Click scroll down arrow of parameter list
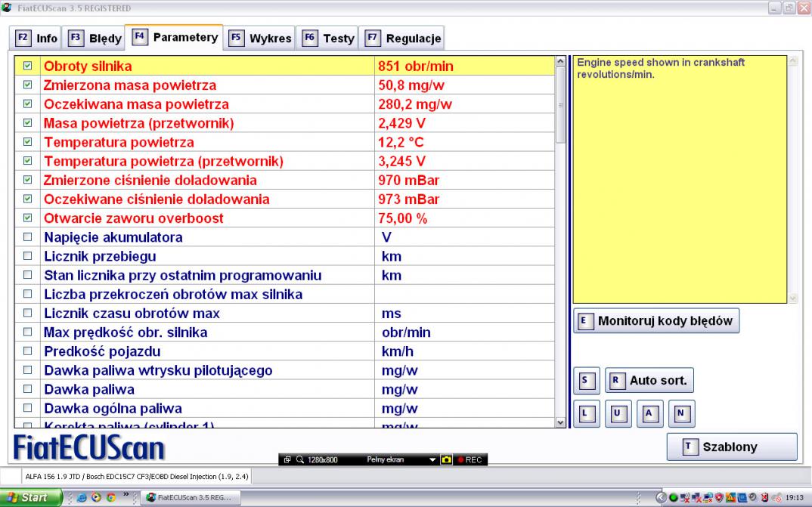 pos(560,422)
